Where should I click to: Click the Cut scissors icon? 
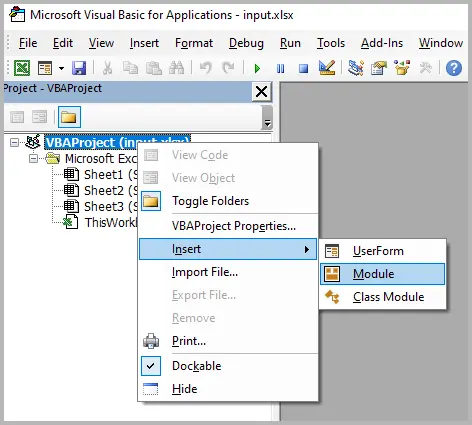(x=107, y=68)
